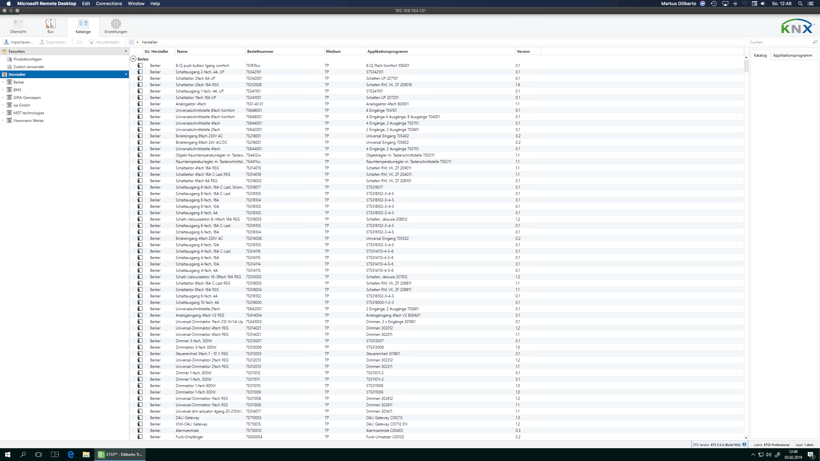Screen dimensions: 820x461
Task: Select Binäreingang 8fach 230V AC row name
Action: [x=199, y=136]
